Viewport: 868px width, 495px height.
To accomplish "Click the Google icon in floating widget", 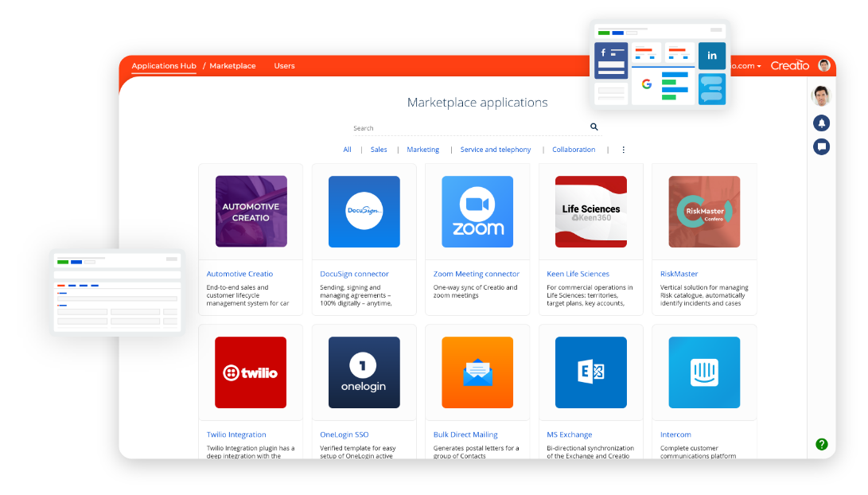I will tap(647, 84).
